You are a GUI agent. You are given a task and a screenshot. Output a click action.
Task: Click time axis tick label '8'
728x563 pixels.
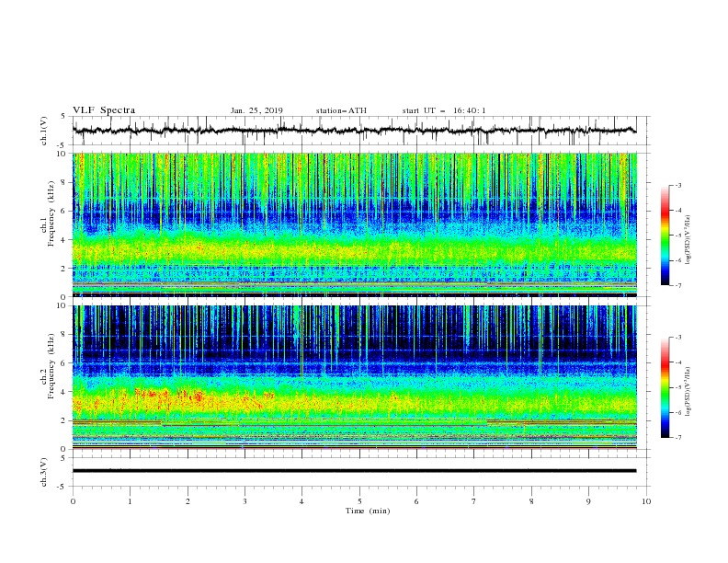coord(531,501)
